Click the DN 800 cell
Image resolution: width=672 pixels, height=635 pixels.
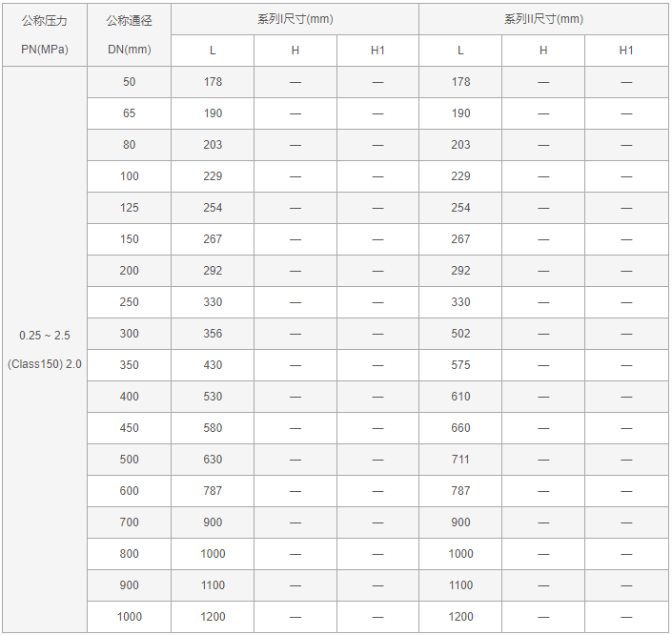coord(129,554)
